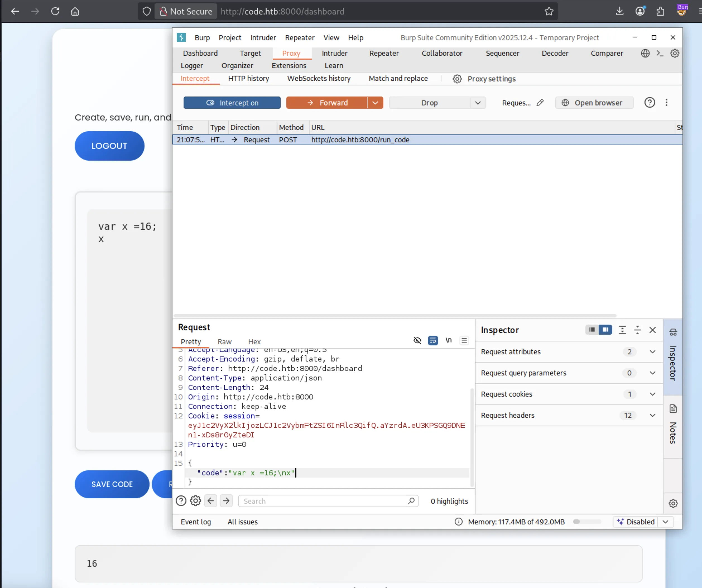Viewport: 702px width, 588px height.
Task: Expand the Request headers section
Action: [x=652, y=415]
